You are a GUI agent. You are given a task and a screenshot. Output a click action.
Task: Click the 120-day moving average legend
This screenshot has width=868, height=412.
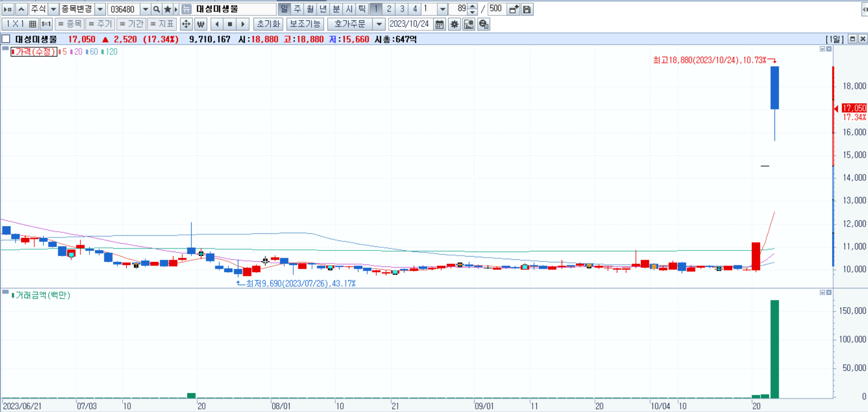pyautogui.click(x=110, y=51)
